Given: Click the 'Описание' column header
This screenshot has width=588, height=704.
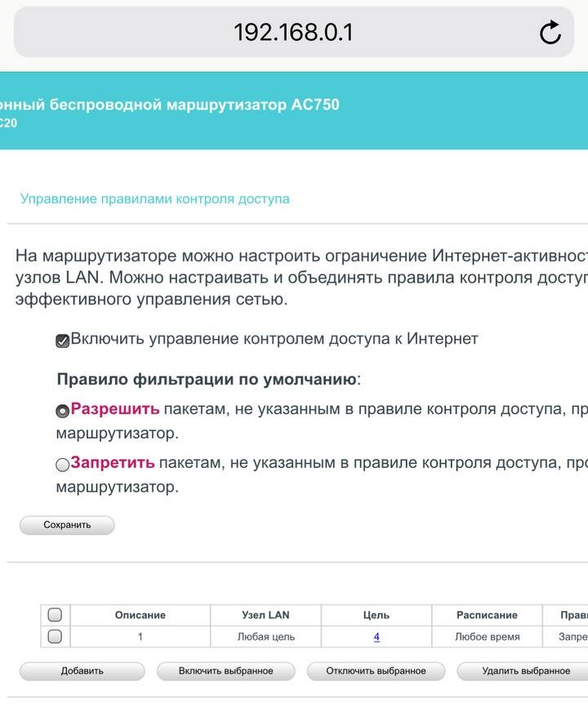Looking at the screenshot, I should pos(140,615).
